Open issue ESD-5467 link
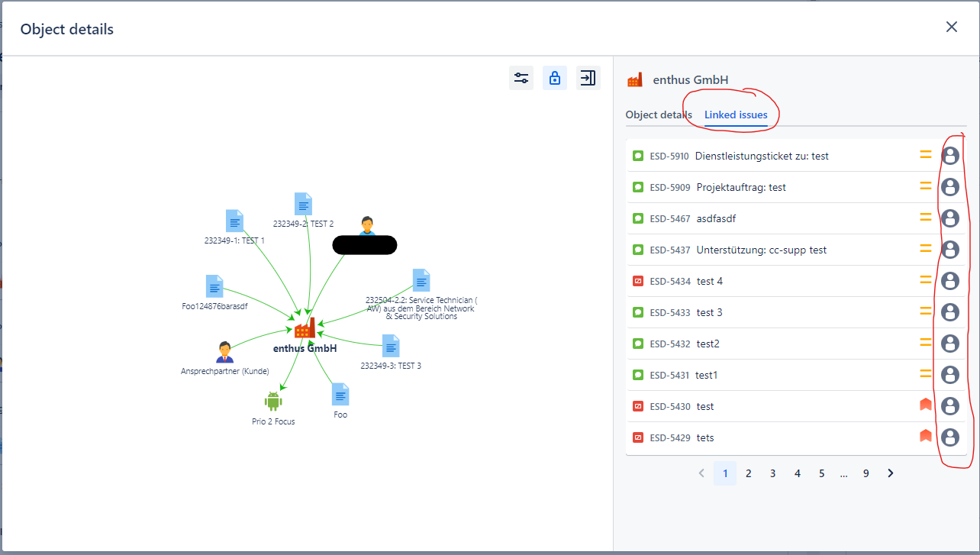The image size is (980, 555). click(670, 218)
